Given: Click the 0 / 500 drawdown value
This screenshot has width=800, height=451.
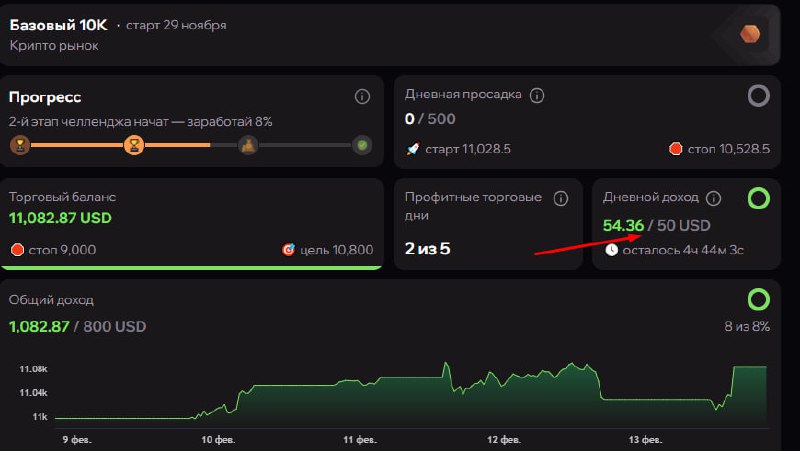Looking at the screenshot, I should pos(430,119).
